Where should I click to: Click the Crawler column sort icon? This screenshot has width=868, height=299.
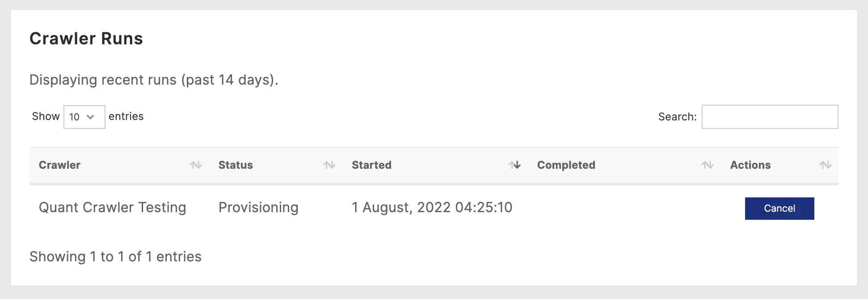click(196, 165)
